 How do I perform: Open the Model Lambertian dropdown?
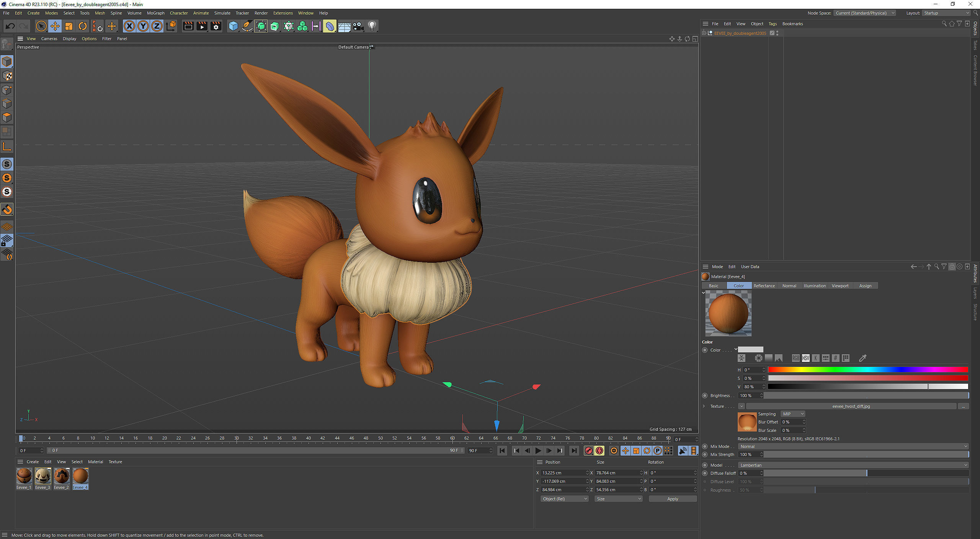[853, 465]
